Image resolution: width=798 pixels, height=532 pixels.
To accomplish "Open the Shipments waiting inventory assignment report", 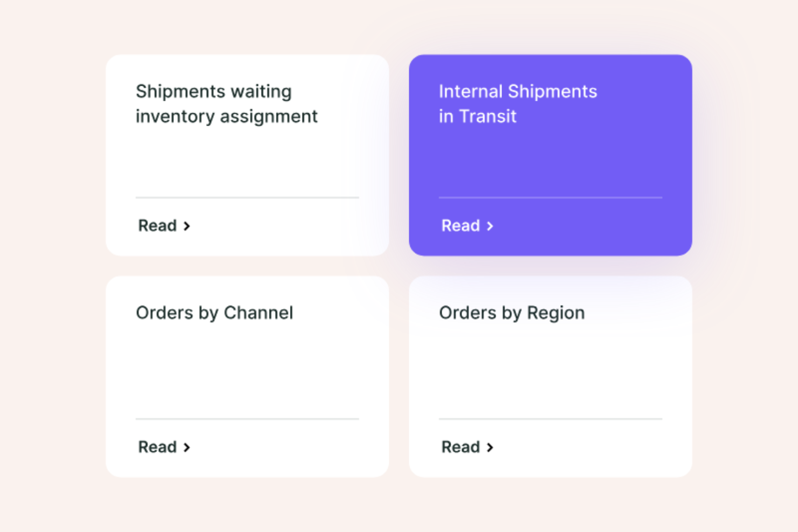I will 164,226.
